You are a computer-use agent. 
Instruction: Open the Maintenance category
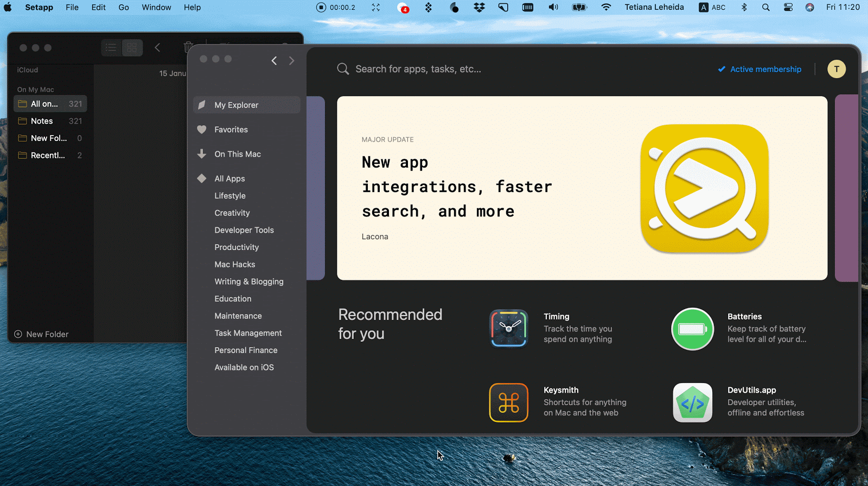coord(238,316)
